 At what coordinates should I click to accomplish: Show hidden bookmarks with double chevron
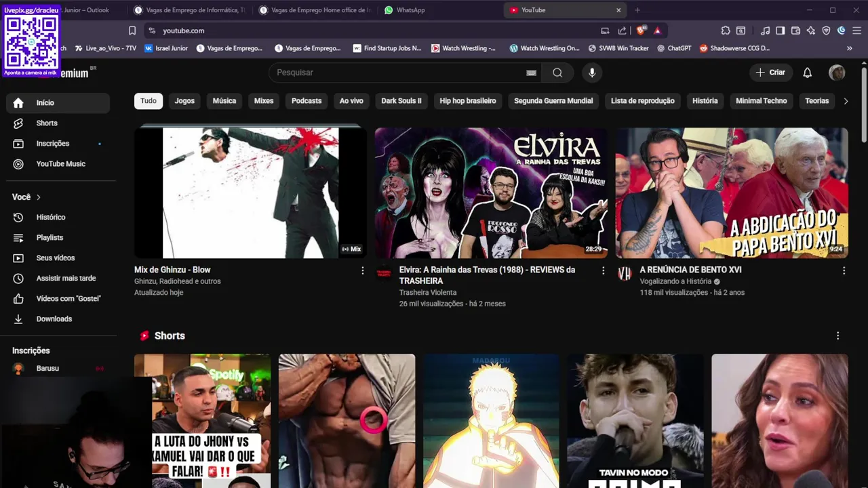[x=850, y=48]
